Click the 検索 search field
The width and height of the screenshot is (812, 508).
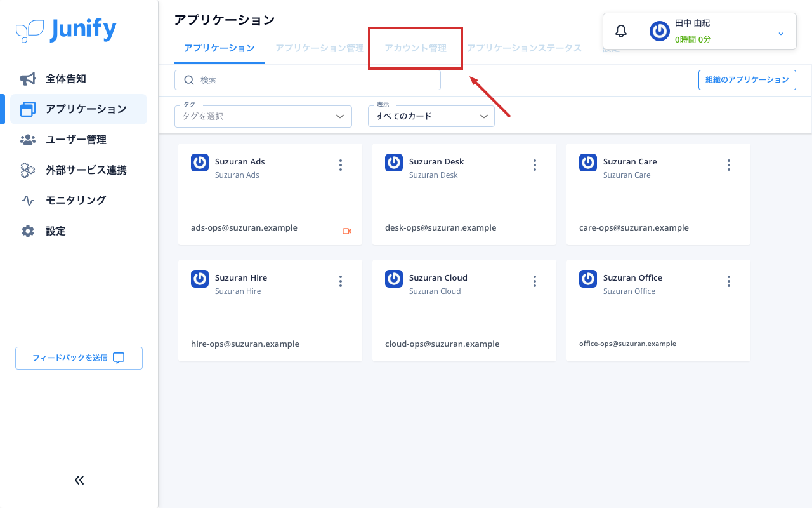[308, 80]
